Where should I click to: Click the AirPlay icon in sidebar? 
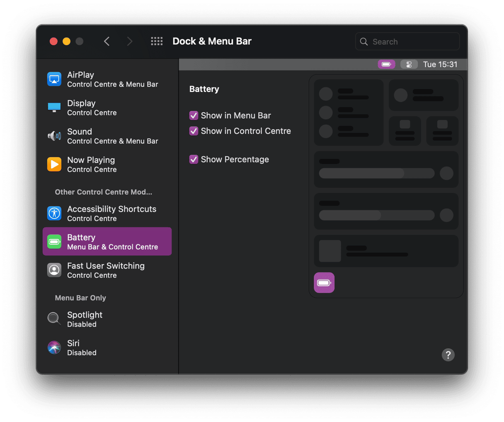pyautogui.click(x=54, y=79)
